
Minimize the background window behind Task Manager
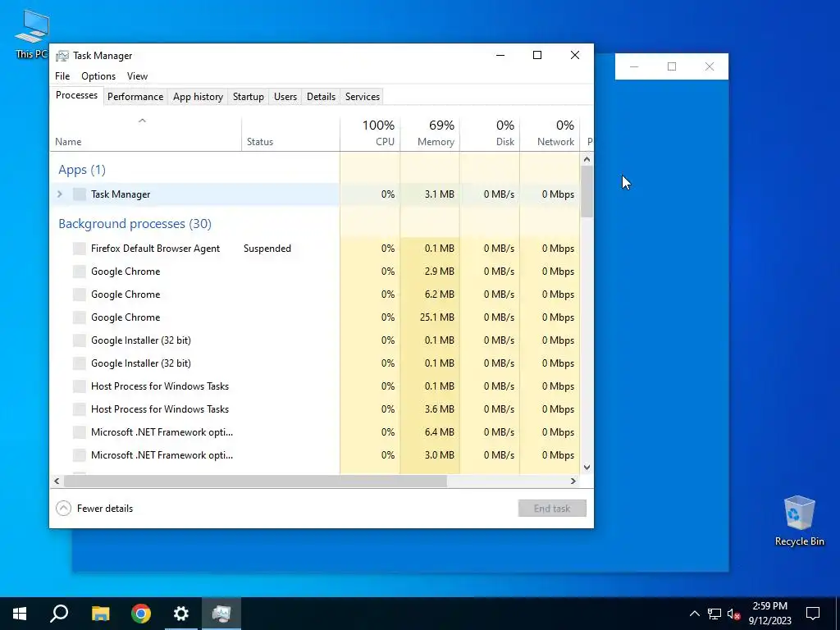[634, 66]
